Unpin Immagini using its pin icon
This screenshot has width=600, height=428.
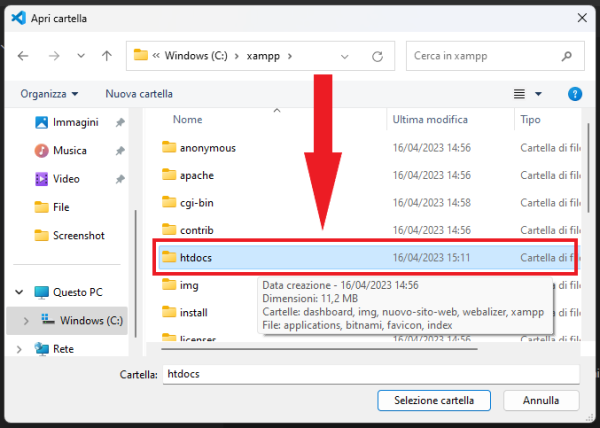120,123
